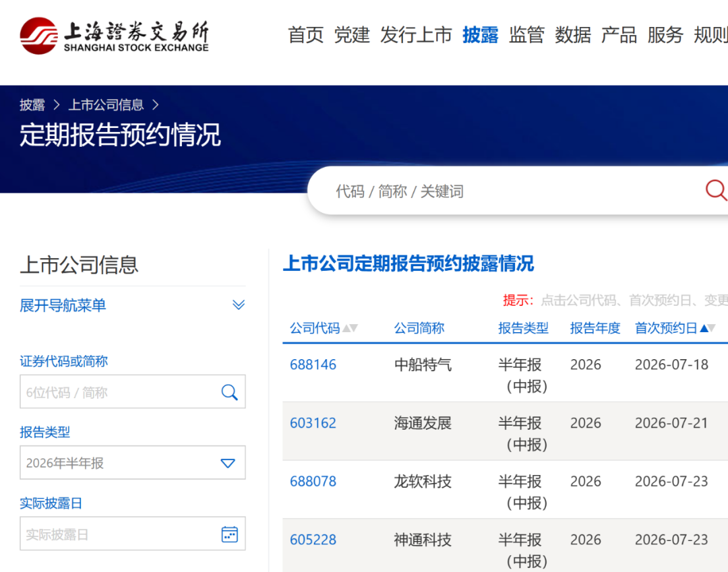The height and width of the screenshot is (572, 728).
Task: Open company code 688078 link
Action: click(x=313, y=482)
